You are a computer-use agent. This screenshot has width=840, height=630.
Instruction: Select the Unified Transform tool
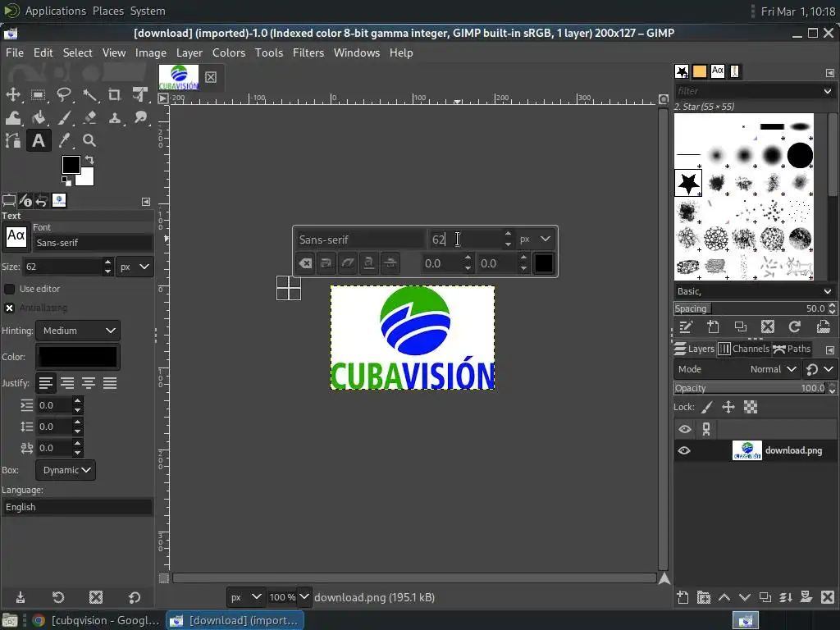click(x=140, y=95)
